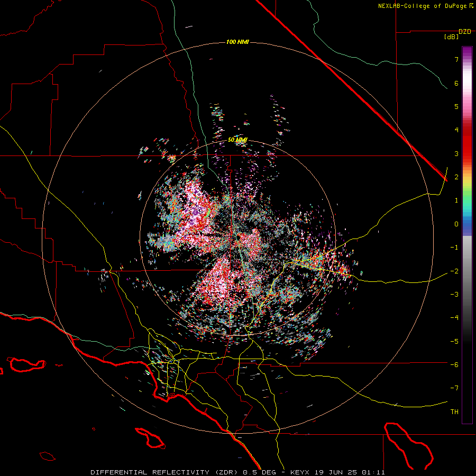Click the -7 value on the dB scale
Image resolution: width=476 pixels, height=476 pixels.
454,388
